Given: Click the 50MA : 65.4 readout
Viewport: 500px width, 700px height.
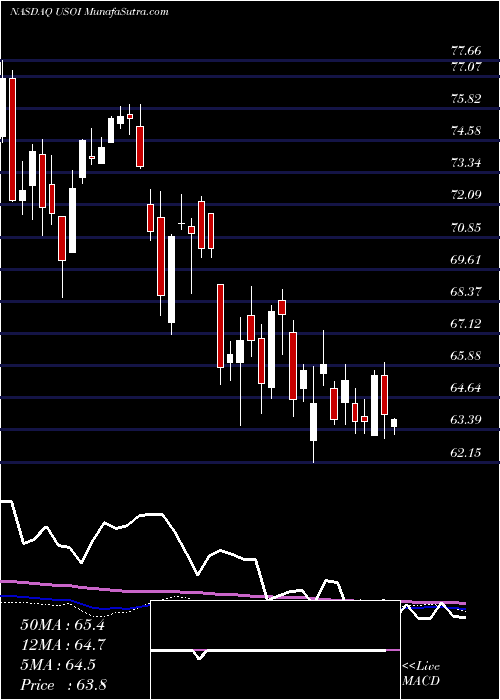Looking at the screenshot, I should coord(62,625).
